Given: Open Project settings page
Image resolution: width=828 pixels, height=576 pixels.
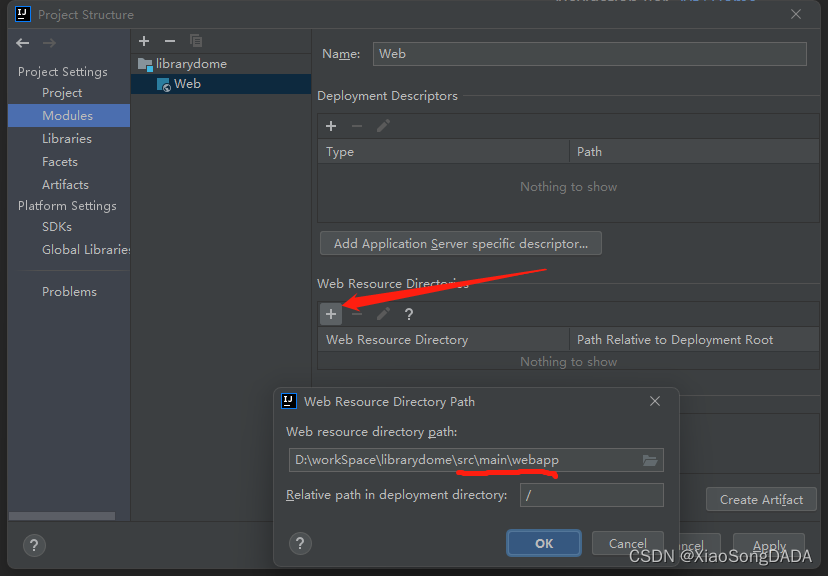Looking at the screenshot, I should coord(62,93).
